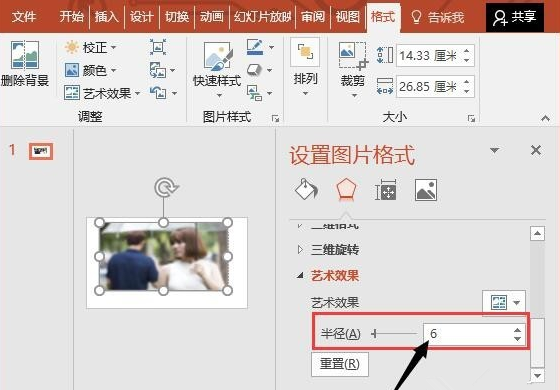The height and width of the screenshot is (390, 560).
Task: Click the Crop (裁剪) tool icon
Action: [353, 55]
